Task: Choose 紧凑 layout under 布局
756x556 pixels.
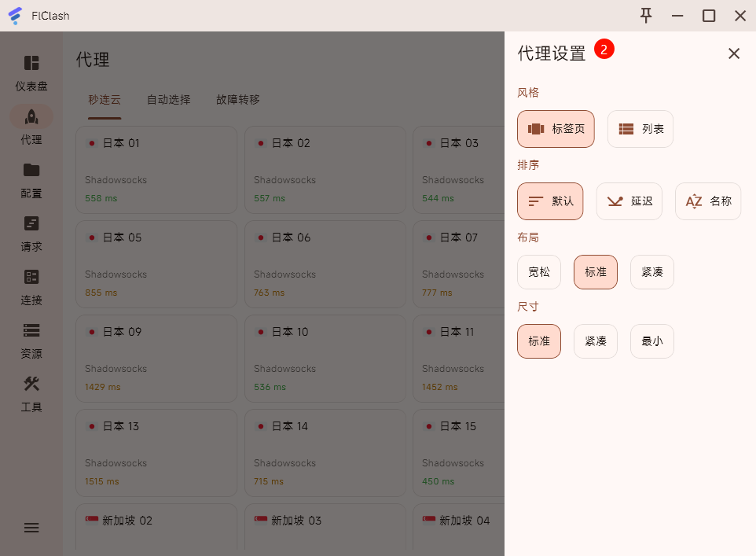Action: pos(651,272)
